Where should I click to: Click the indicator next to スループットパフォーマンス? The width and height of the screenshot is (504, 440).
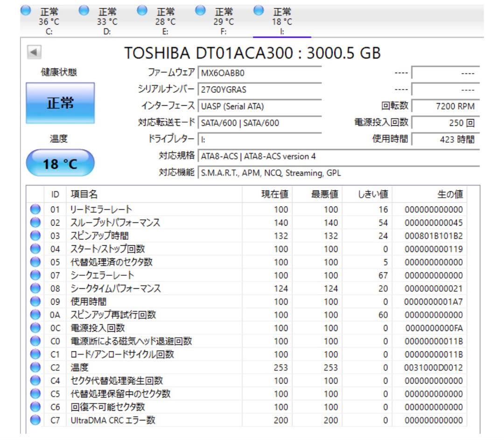tap(34, 223)
